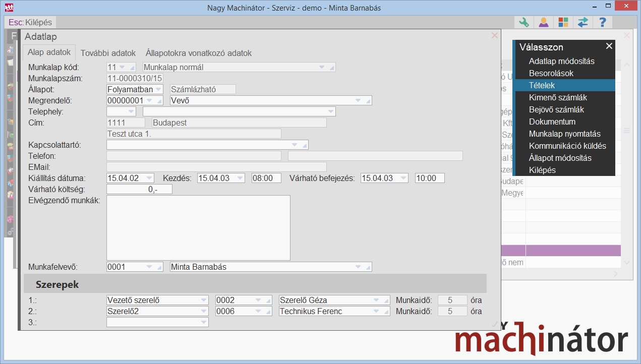Click the first Telefon input field

pyautogui.click(x=194, y=156)
